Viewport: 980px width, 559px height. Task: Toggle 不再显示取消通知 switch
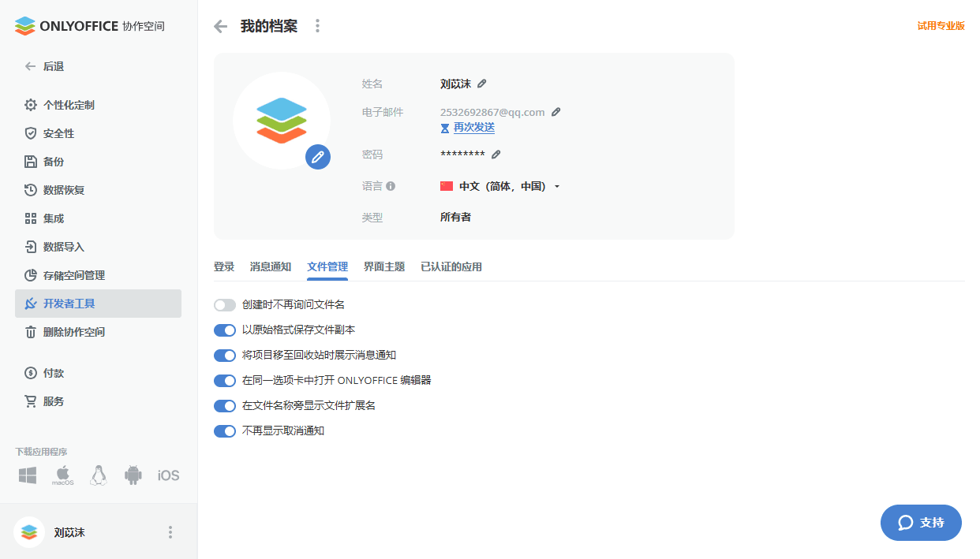(225, 430)
